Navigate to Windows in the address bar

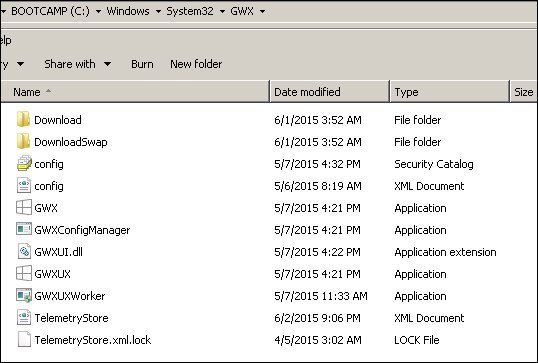(128, 11)
